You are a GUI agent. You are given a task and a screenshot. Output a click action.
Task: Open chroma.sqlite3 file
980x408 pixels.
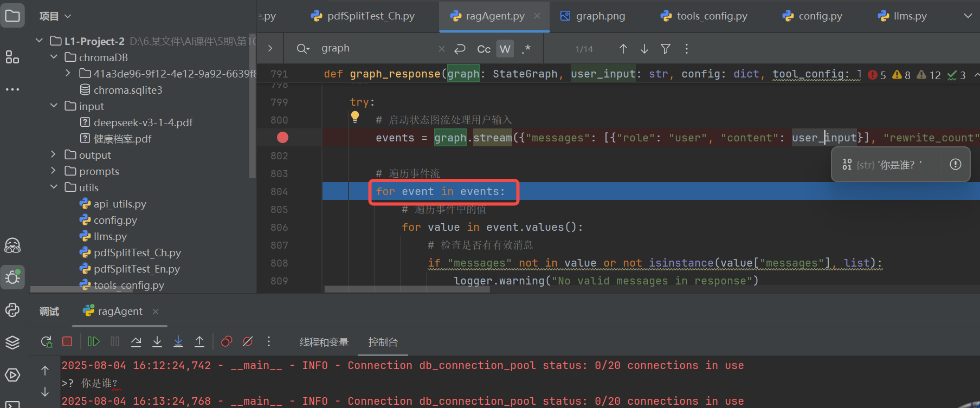coord(128,90)
